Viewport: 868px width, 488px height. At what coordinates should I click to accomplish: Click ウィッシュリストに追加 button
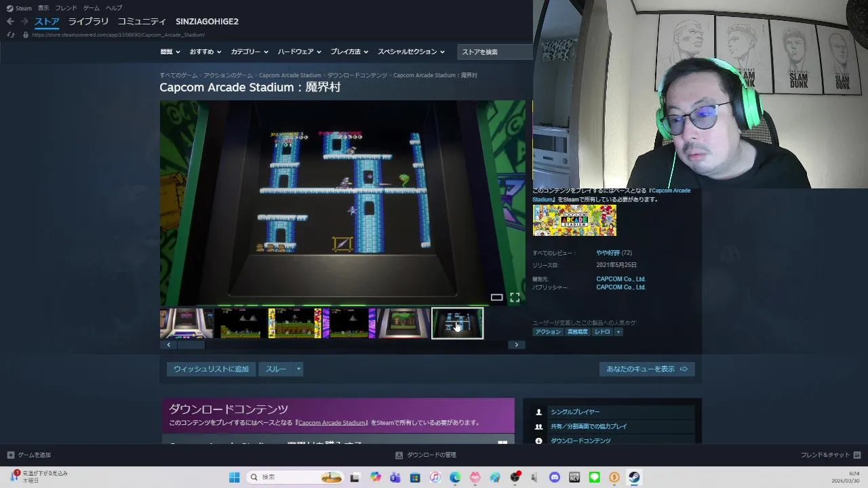point(211,369)
